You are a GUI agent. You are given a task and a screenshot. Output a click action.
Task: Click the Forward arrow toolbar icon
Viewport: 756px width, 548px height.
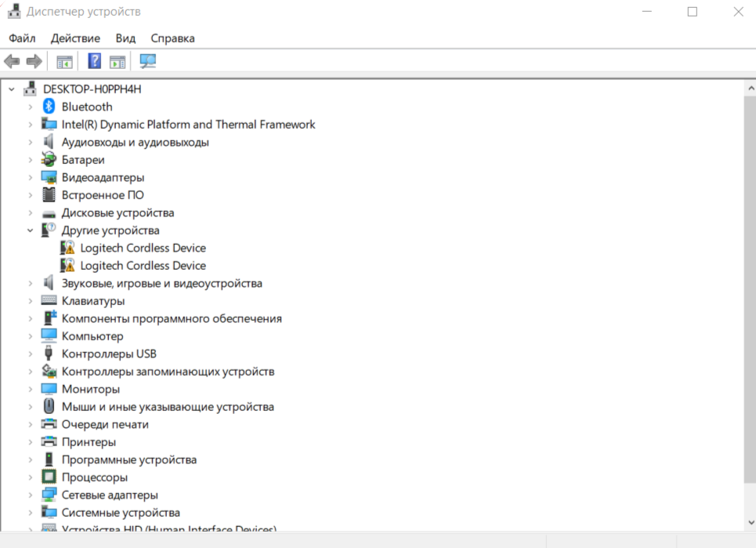pos(34,61)
